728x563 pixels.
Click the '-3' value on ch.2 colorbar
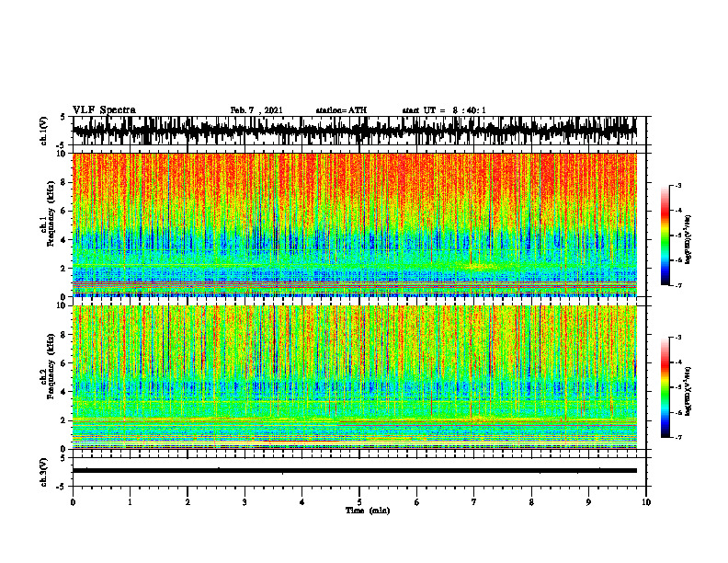pos(678,338)
